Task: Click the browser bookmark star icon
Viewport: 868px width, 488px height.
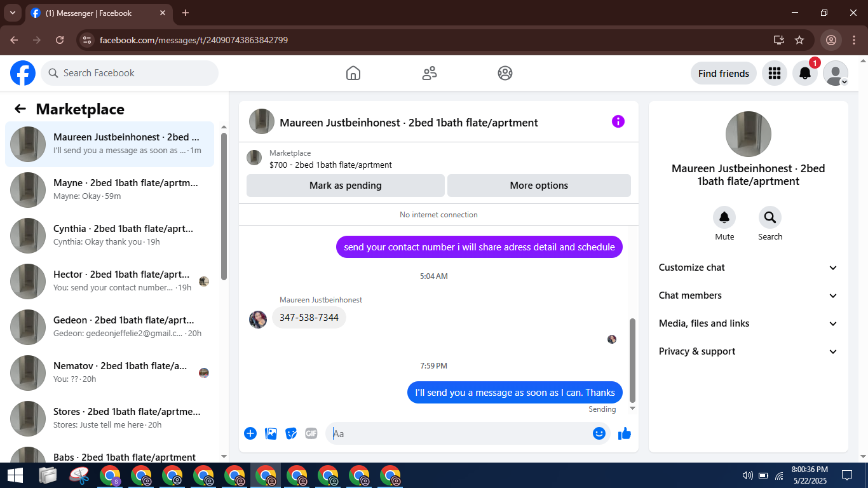Action: tap(799, 40)
